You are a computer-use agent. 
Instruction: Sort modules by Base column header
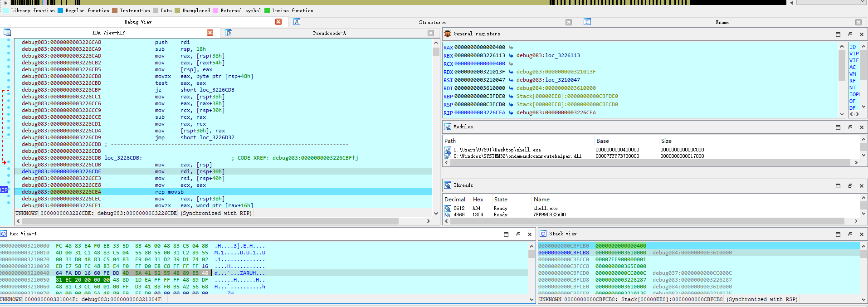(x=603, y=141)
